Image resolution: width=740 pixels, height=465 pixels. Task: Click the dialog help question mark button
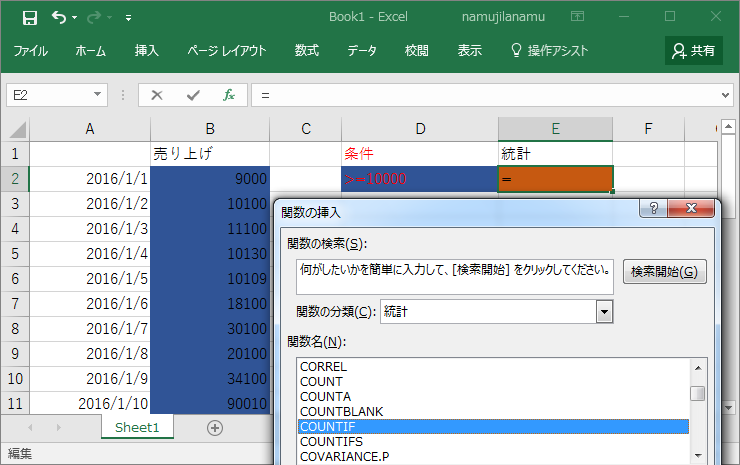pos(654,208)
